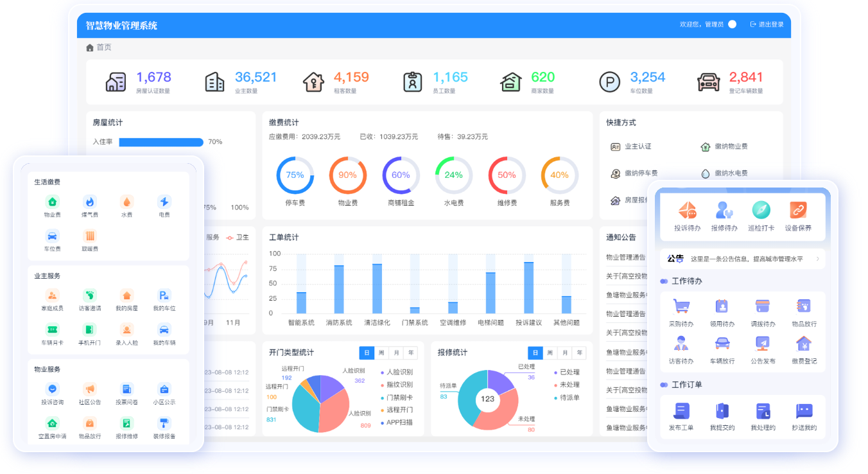The height and width of the screenshot is (474, 868).
Task: Select 年 tab in 报修统计 panel
Action: [x=579, y=353]
